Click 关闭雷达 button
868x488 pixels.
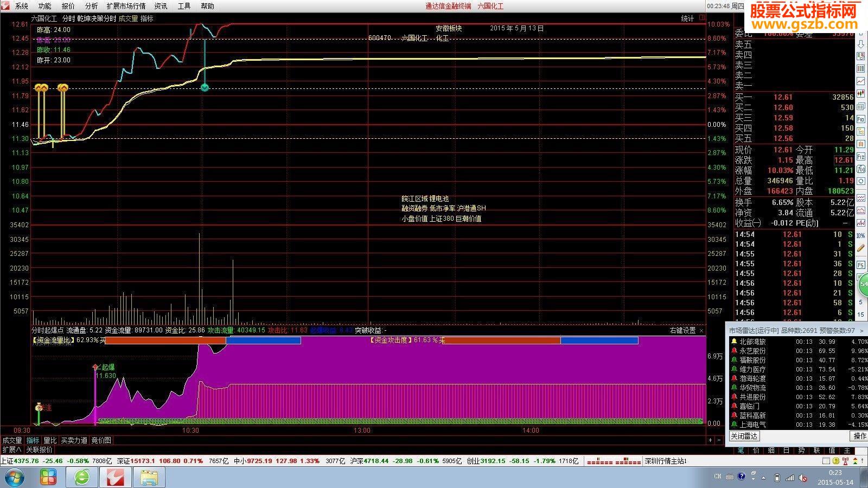[x=744, y=436]
